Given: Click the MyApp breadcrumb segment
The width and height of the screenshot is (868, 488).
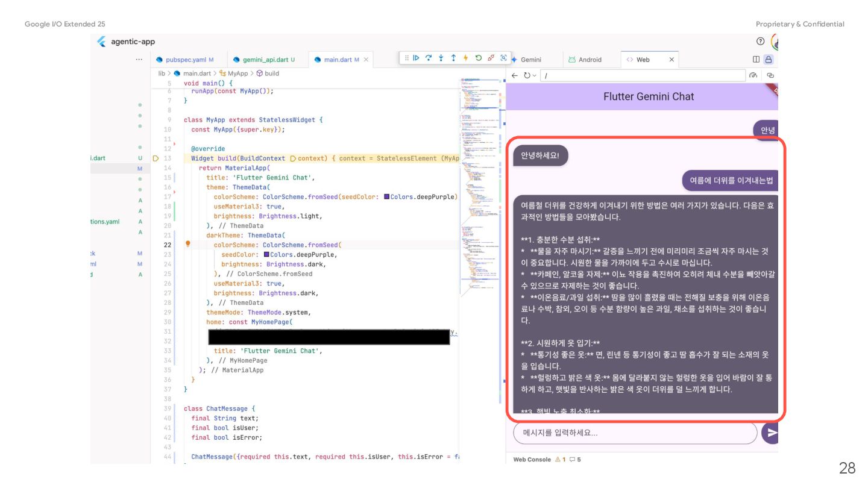Looking at the screenshot, I should point(234,74).
